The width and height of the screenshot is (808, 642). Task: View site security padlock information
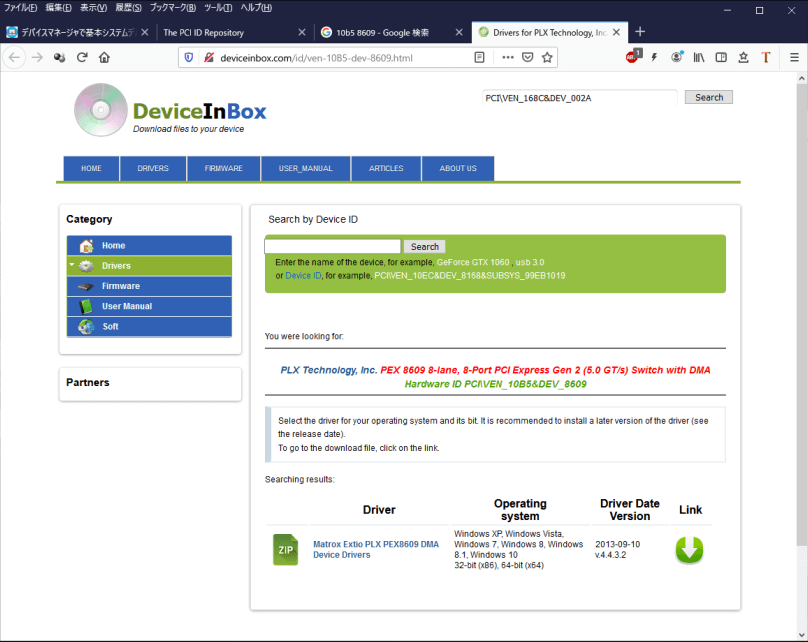(209, 58)
